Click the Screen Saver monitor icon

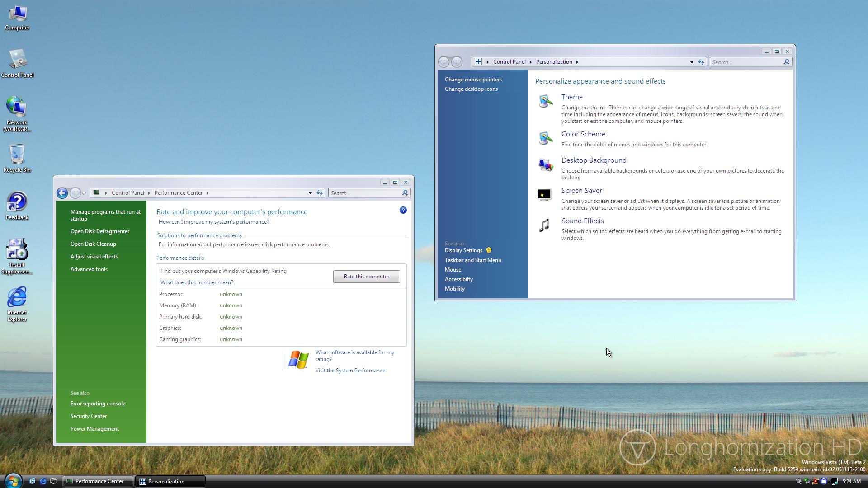tap(544, 195)
